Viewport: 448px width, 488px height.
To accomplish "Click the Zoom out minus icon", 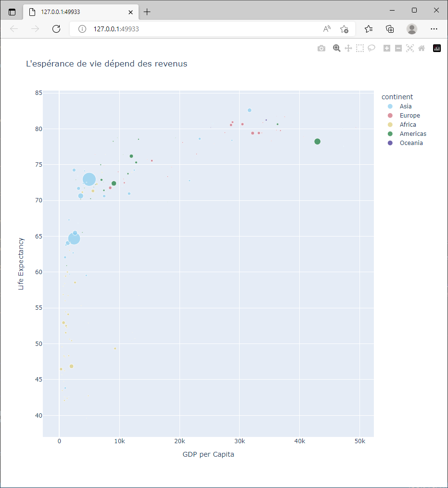I will click(x=398, y=48).
